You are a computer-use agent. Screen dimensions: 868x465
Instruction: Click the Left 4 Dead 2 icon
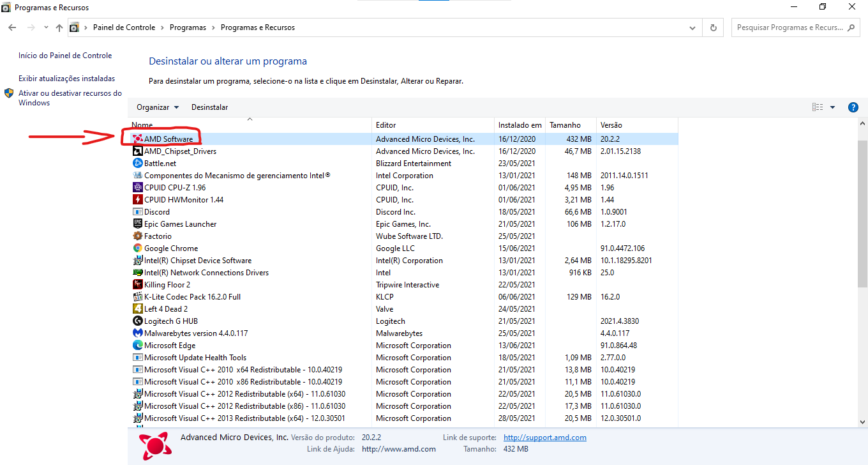click(x=137, y=309)
